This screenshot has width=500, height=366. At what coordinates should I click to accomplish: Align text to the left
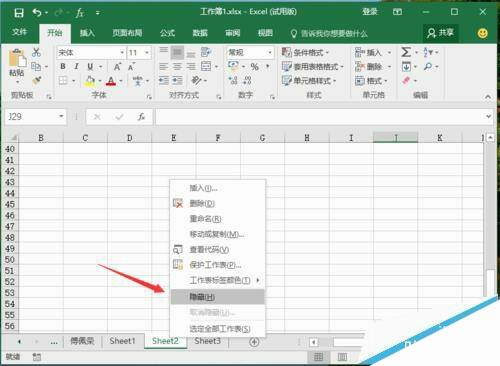[163, 67]
